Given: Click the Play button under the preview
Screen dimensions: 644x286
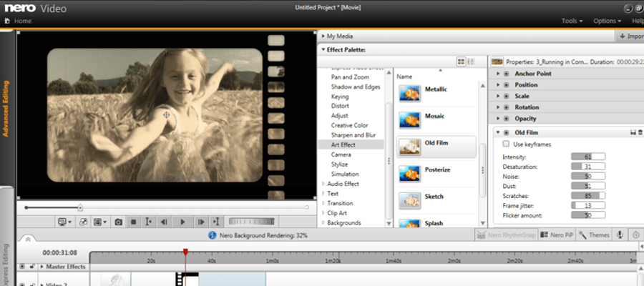Looking at the screenshot, I should pos(182,222).
